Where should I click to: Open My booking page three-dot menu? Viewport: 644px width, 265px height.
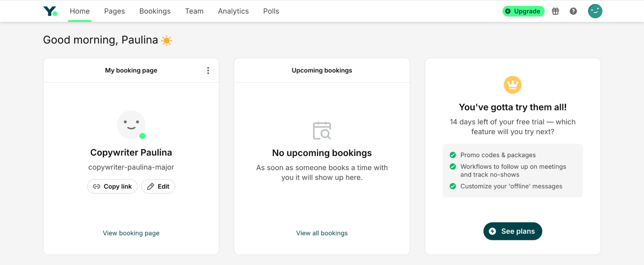pyautogui.click(x=208, y=70)
